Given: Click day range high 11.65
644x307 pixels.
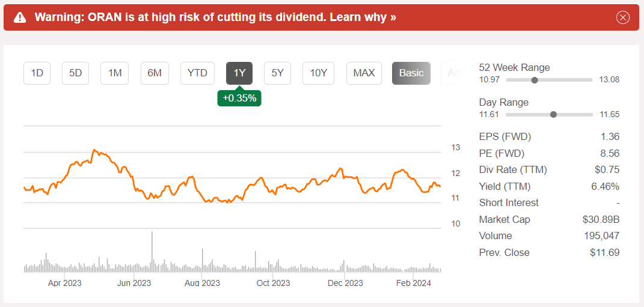Looking at the screenshot, I should [x=610, y=115].
